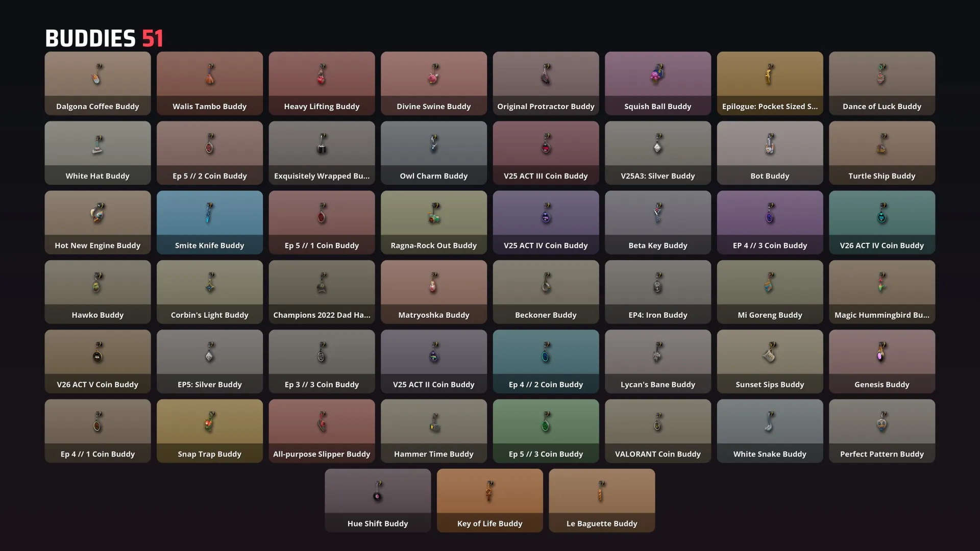
Task: Select the Squish Ball Buddy icon
Action: (657, 74)
